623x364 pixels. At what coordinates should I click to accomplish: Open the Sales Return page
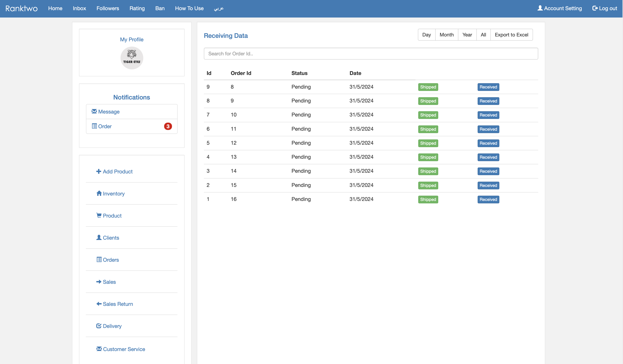pyautogui.click(x=115, y=304)
